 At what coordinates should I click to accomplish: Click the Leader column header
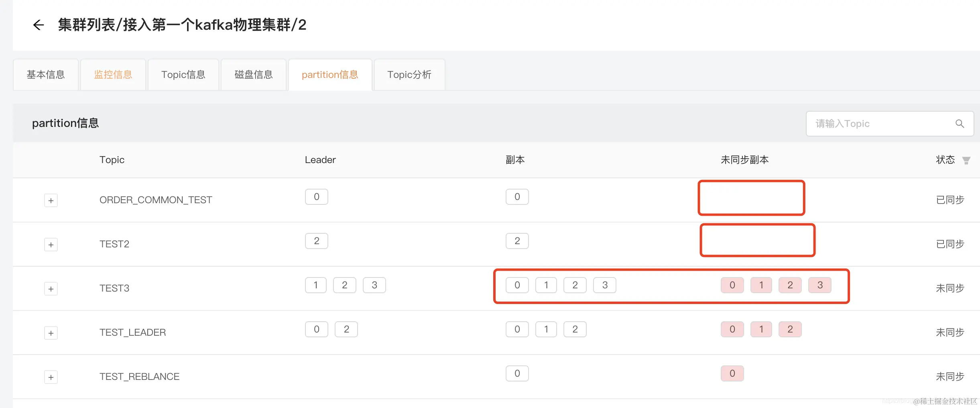coord(320,160)
